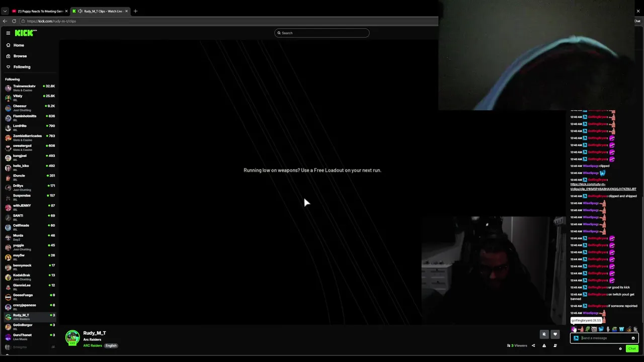Image resolution: width=644 pixels, height=362 pixels.
Task: Close the Rudy_M_T Clips tab
Action: coord(126,11)
